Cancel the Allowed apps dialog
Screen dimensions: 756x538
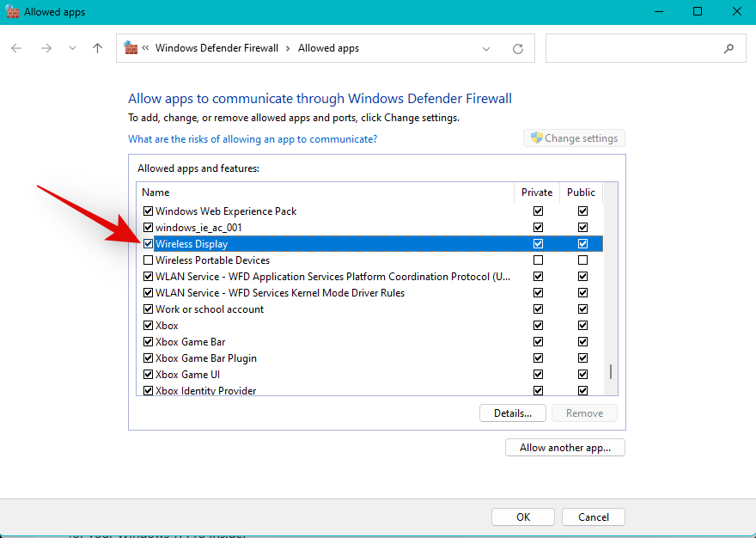pyautogui.click(x=594, y=517)
